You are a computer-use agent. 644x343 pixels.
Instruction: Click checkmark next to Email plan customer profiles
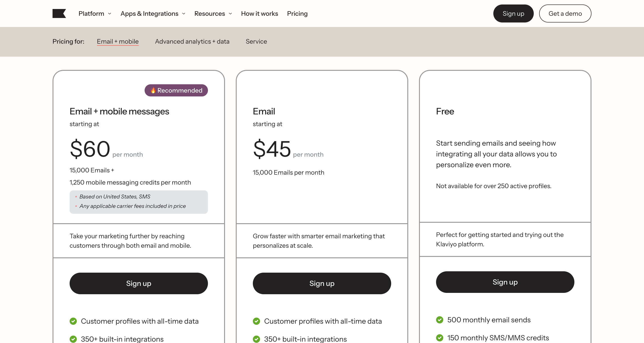click(x=256, y=321)
